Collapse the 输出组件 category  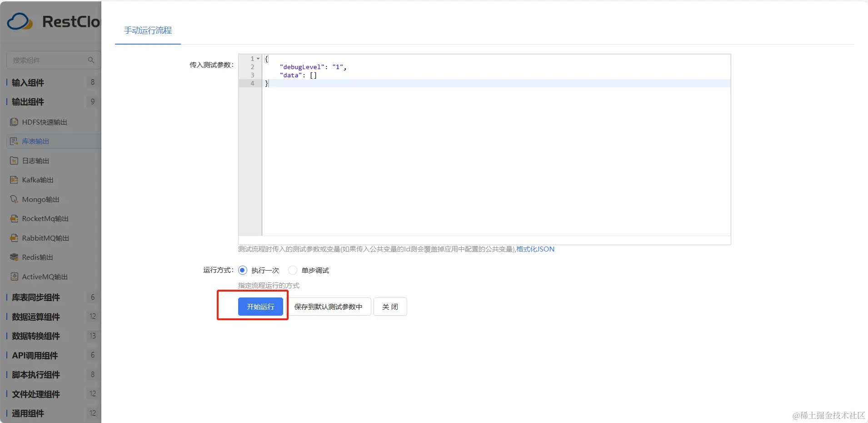tap(28, 102)
